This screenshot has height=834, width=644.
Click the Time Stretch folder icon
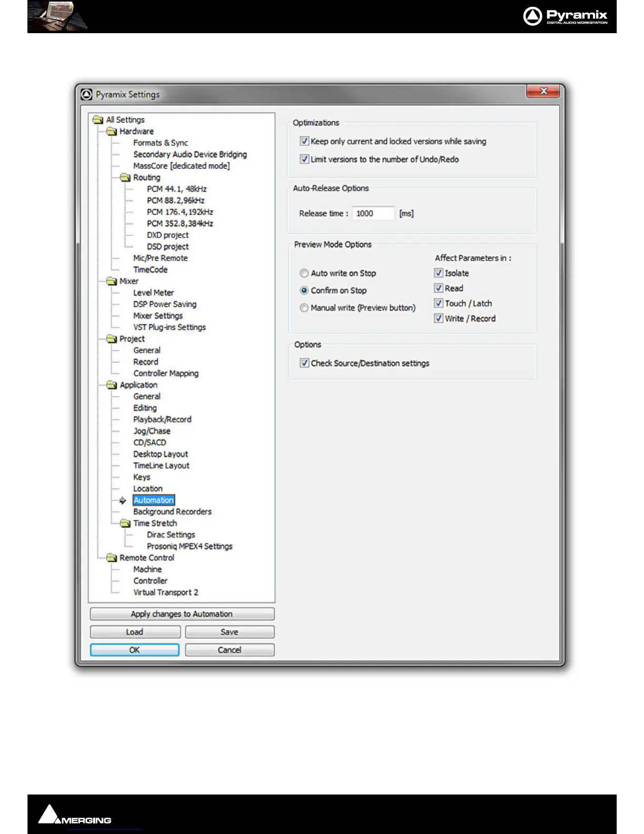pyautogui.click(x=125, y=523)
